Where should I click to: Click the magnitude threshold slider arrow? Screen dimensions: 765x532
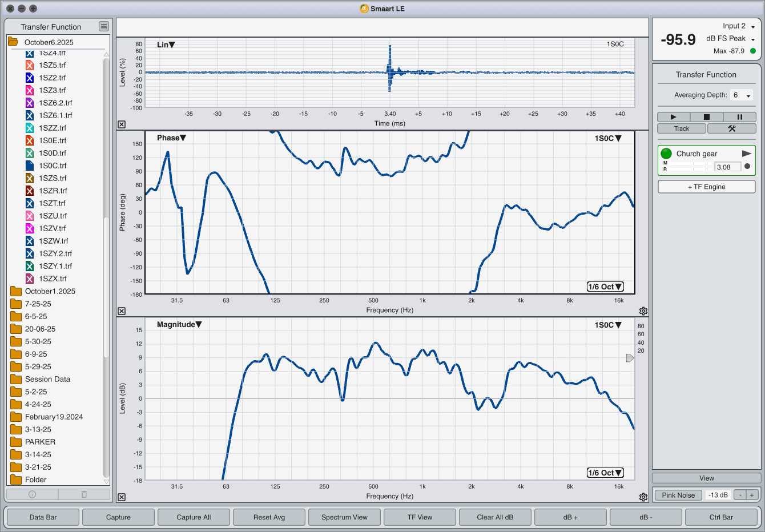pos(630,358)
